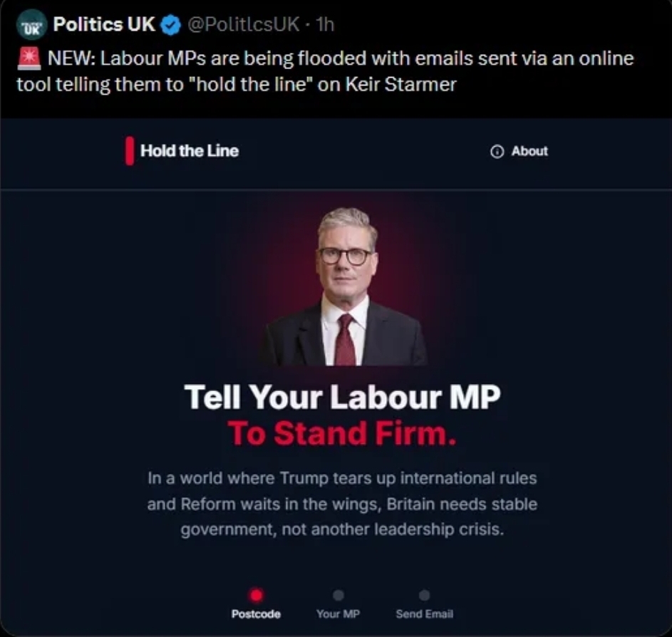
Task: Open the Politics UK profile avatar
Action: (31, 25)
